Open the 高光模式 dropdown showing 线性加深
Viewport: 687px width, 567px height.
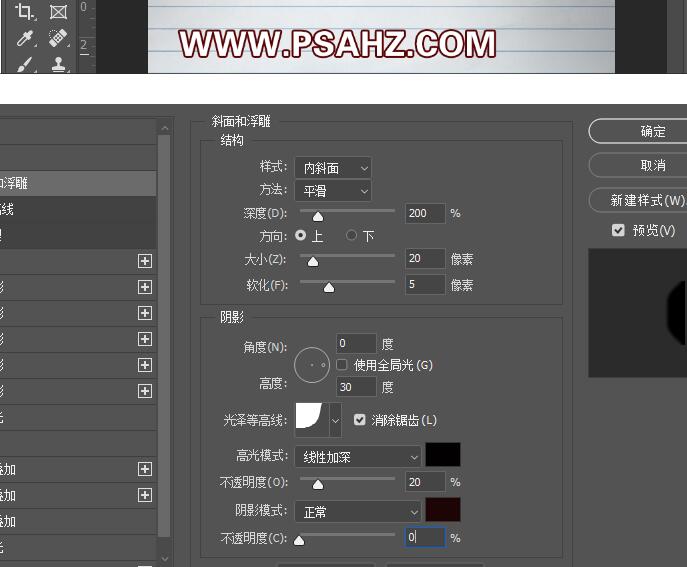tap(358, 457)
